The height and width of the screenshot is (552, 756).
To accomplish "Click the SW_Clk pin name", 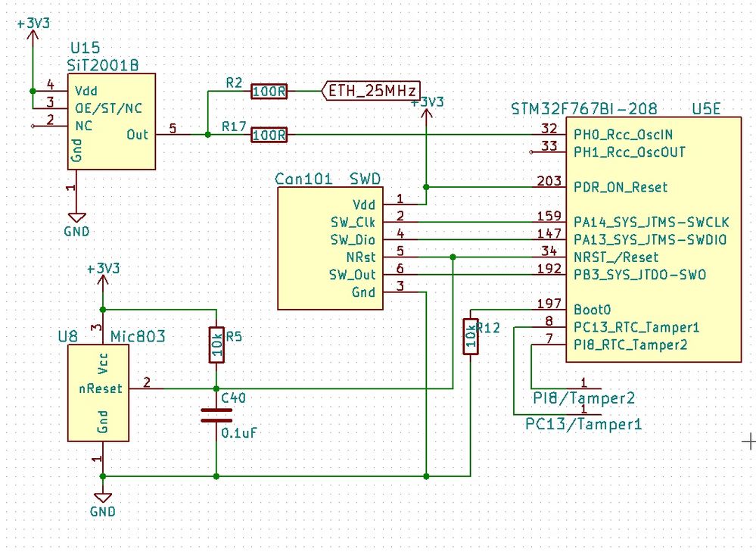I will 353,223.
